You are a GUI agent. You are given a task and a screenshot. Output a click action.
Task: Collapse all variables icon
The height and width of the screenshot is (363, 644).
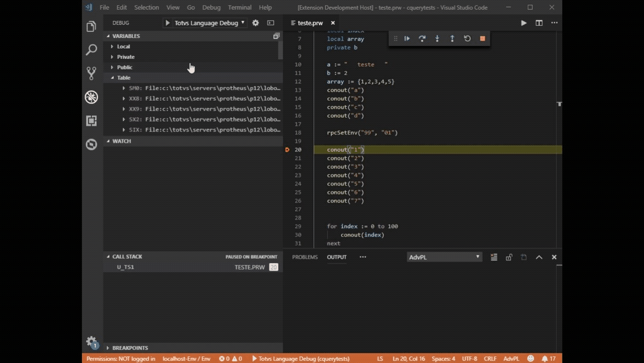tap(276, 36)
